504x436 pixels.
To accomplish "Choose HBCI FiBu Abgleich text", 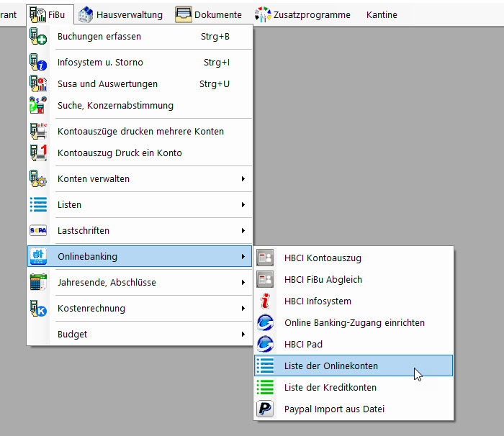I will click(323, 280).
